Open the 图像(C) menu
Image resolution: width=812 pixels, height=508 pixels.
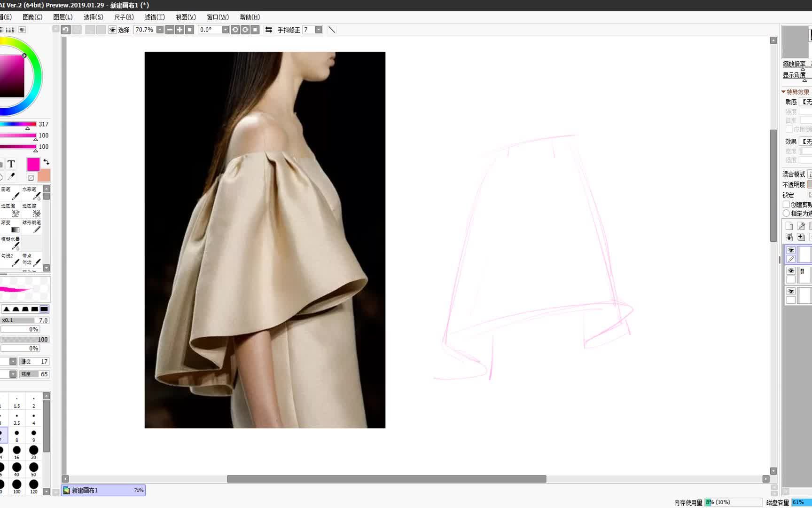[32, 17]
